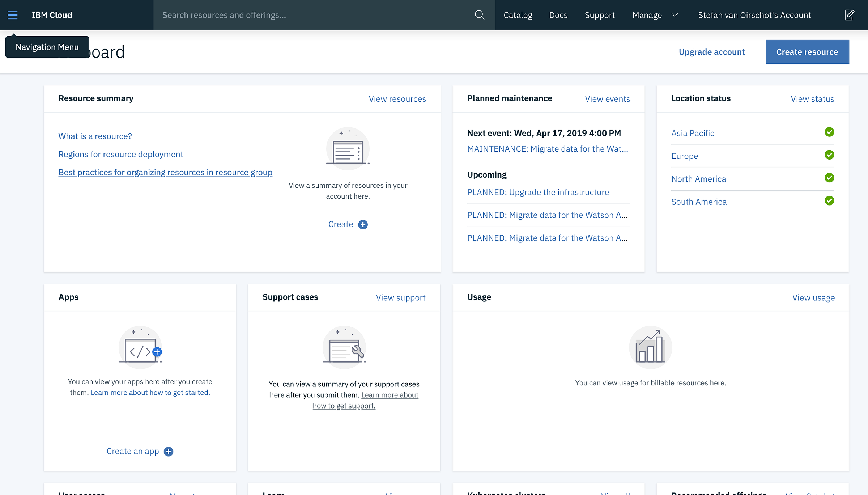Image resolution: width=868 pixels, height=495 pixels.
Task: Click the South America green status checkmark
Action: [x=829, y=201]
